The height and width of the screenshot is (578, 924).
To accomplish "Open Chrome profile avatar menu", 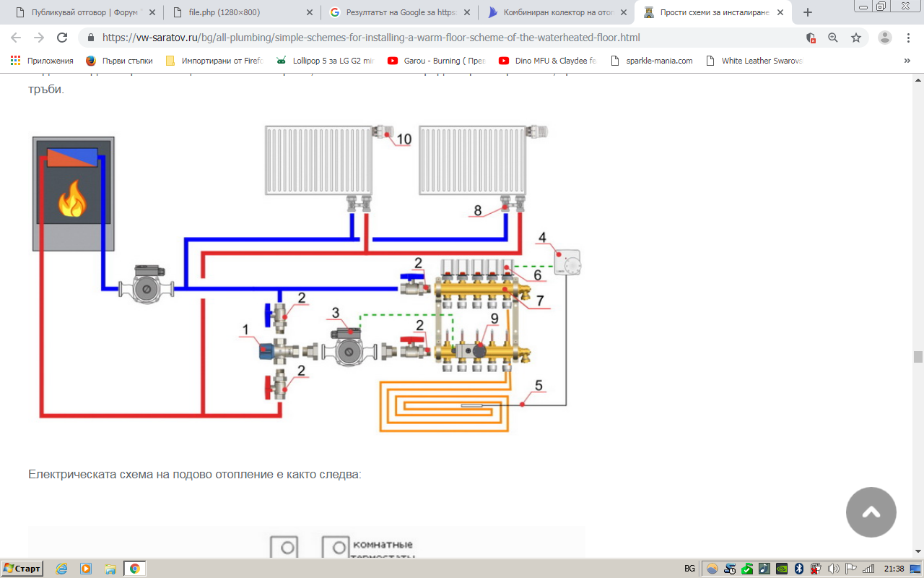I will tap(884, 38).
